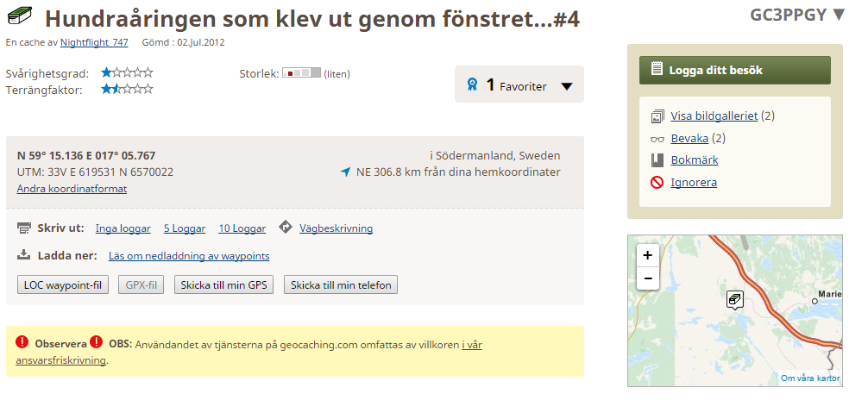
Task: Click the Svårighetsgrad star rating
Action: point(127,72)
